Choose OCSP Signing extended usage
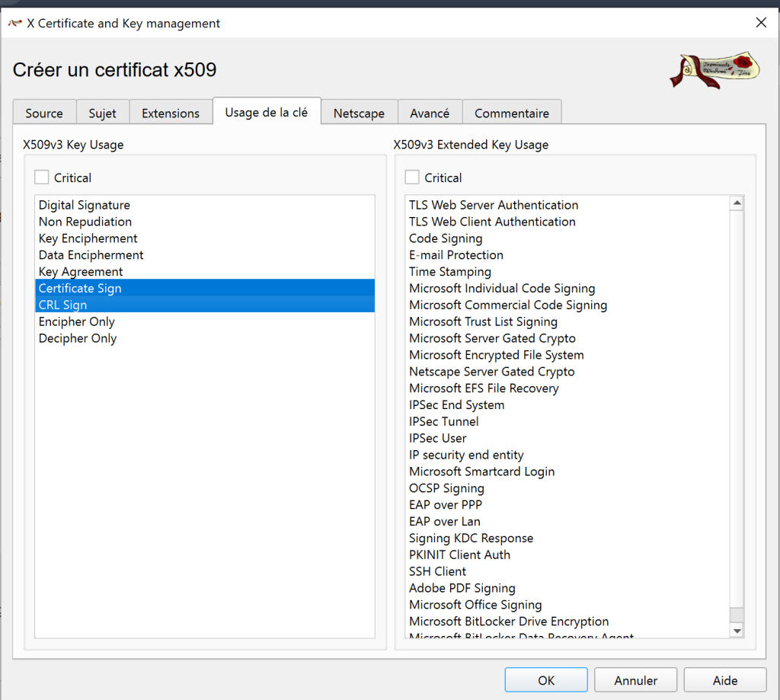This screenshot has height=700, width=780. (446, 488)
